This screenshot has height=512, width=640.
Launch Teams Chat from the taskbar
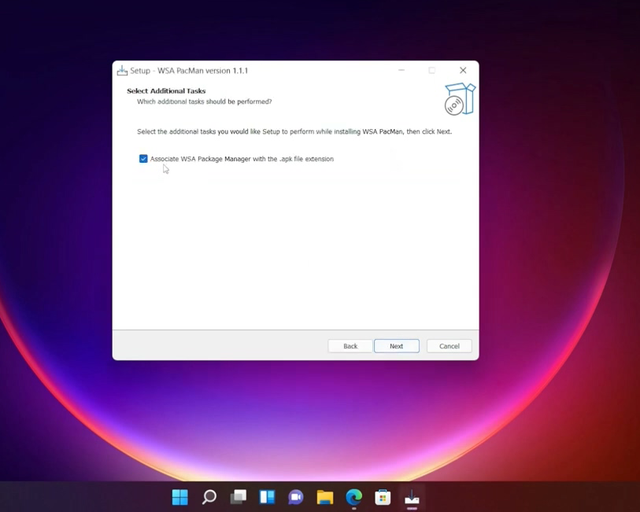point(296,497)
